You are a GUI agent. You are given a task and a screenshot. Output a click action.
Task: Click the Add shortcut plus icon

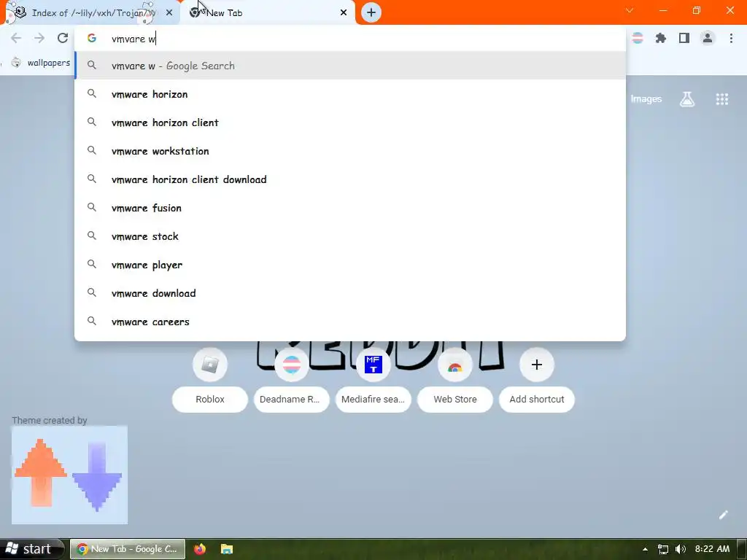pos(536,365)
